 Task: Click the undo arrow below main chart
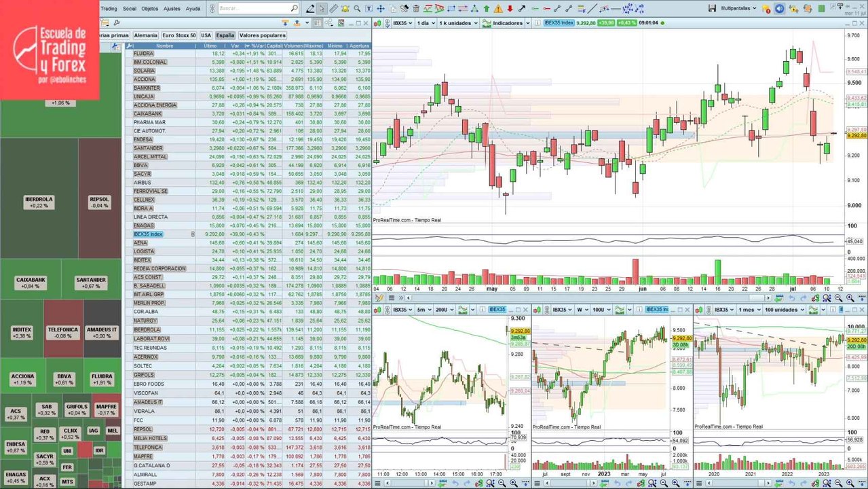pyautogui.click(x=792, y=298)
